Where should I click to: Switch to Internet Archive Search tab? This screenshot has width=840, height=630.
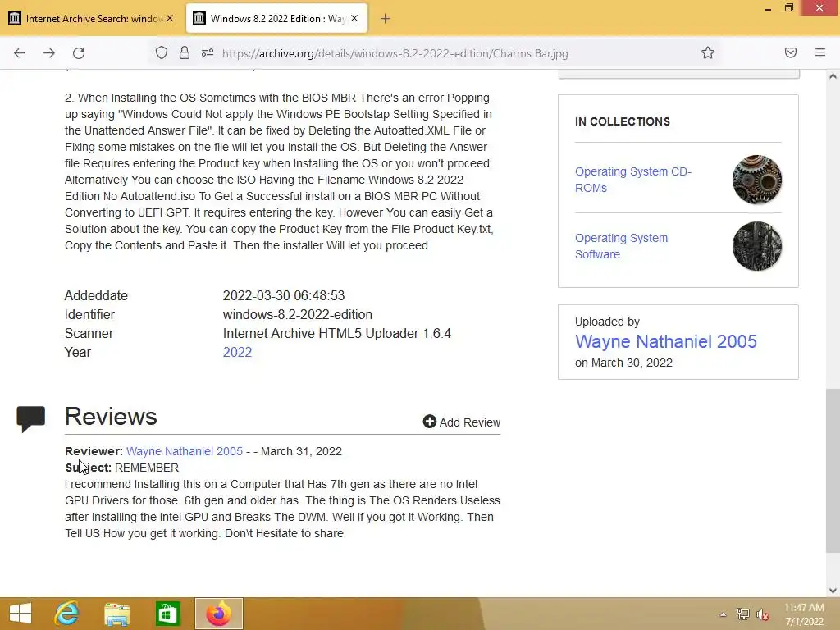click(x=92, y=18)
